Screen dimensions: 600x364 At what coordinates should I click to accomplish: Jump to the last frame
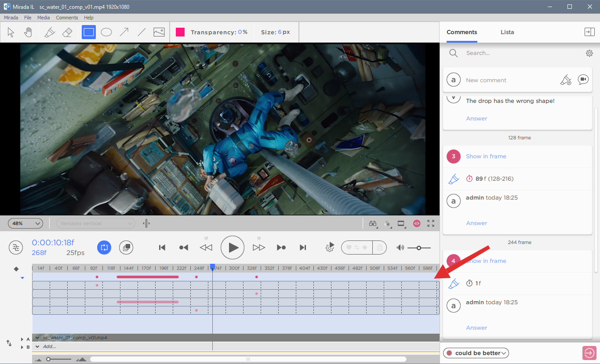(303, 248)
